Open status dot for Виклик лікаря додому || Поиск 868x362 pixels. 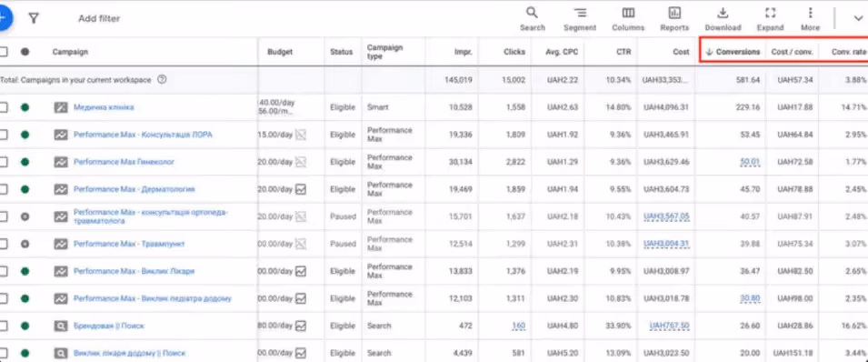tap(25, 353)
